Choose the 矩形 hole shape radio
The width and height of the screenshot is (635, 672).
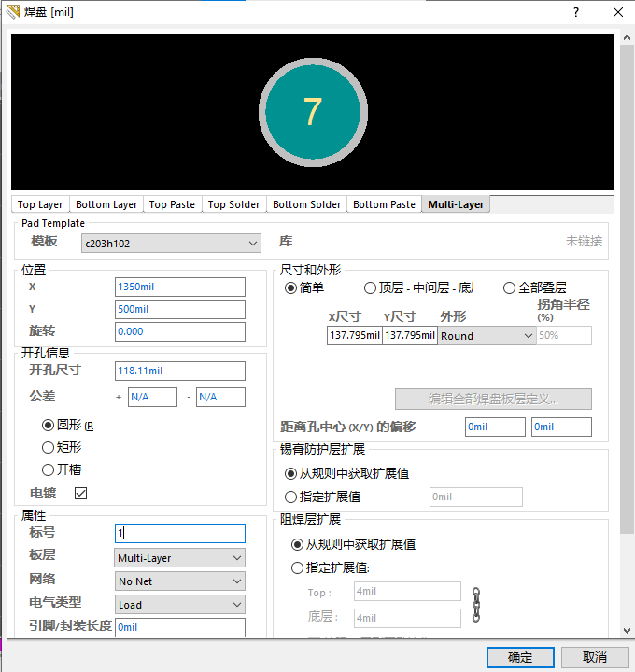tap(48, 447)
